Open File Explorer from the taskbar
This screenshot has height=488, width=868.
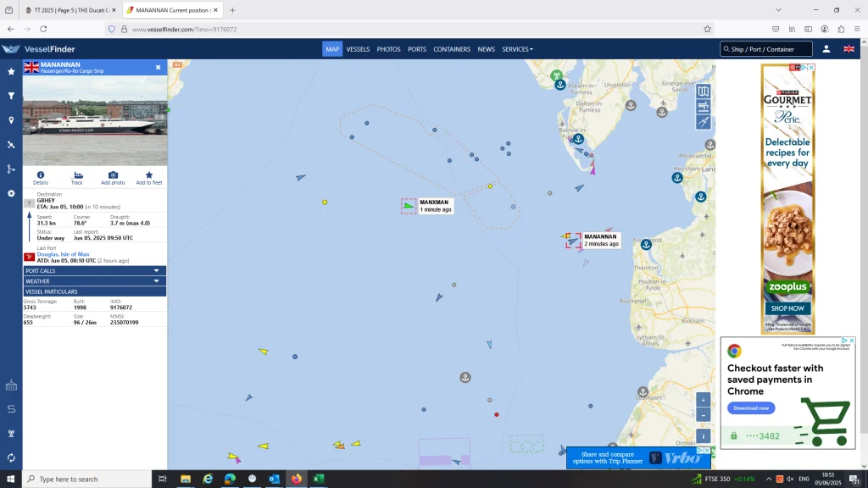coord(186,479)
